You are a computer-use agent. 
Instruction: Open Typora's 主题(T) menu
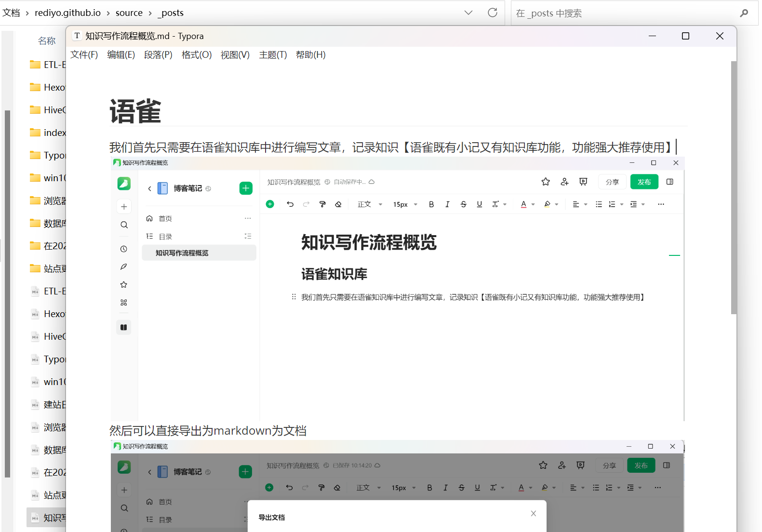[273, 55]
